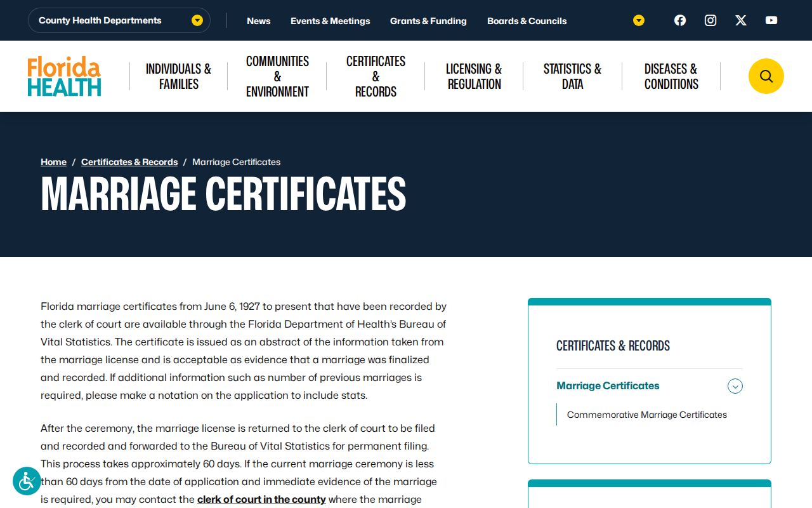
Task: Open the Grants & Funding link
Action: coord(428,21)
